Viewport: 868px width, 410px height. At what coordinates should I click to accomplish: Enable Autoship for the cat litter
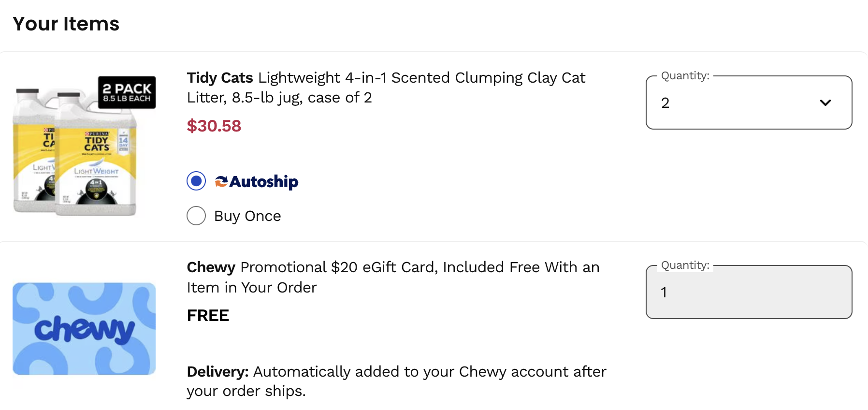coord(196,181)
